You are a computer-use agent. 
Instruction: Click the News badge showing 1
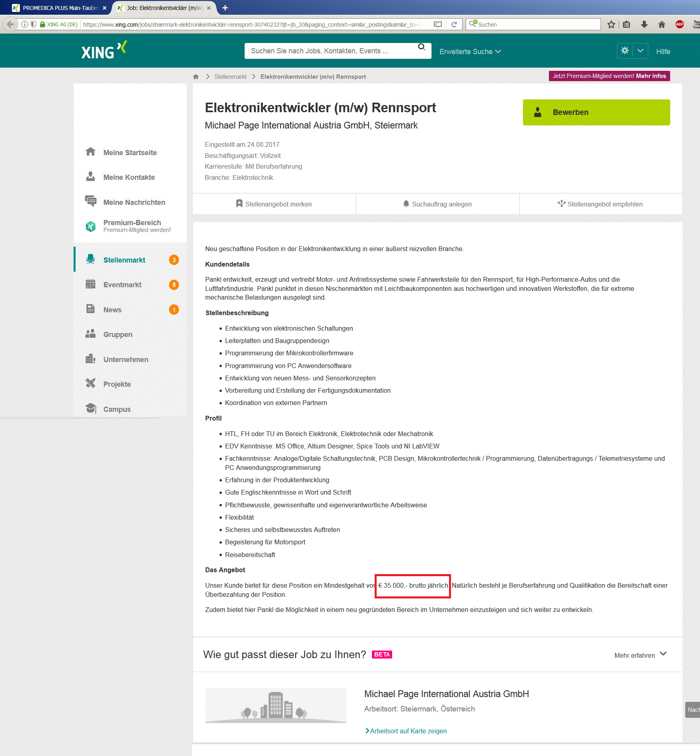click(x=174, y=310)
